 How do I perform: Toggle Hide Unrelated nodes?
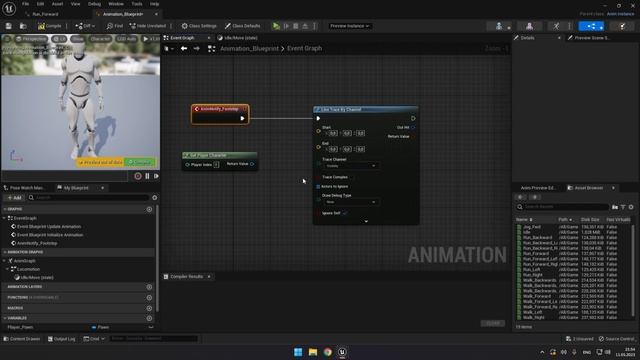pos(147,26)
